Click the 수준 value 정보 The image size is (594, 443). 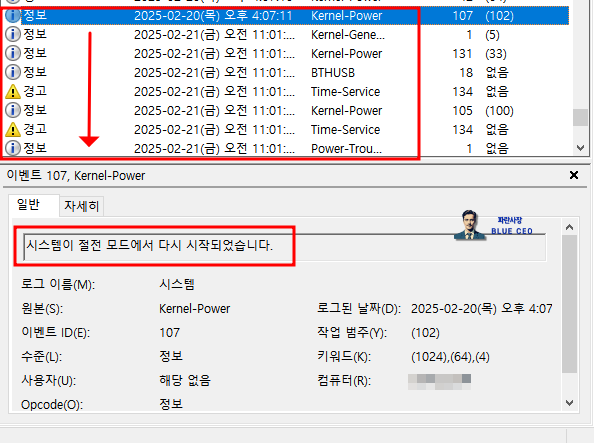(x=171, y=356)
